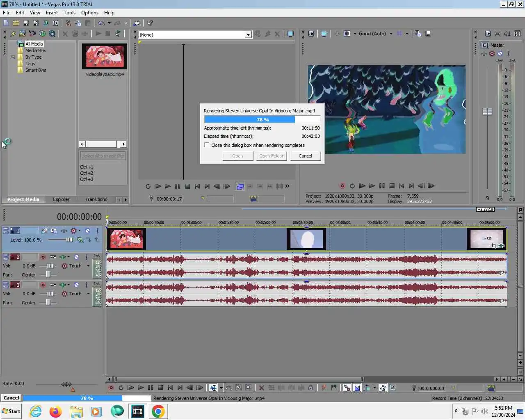525x420 pixels.
Task: Open the Good (Auto) preview quality dropdown
Action: click(x=391, y=34)
